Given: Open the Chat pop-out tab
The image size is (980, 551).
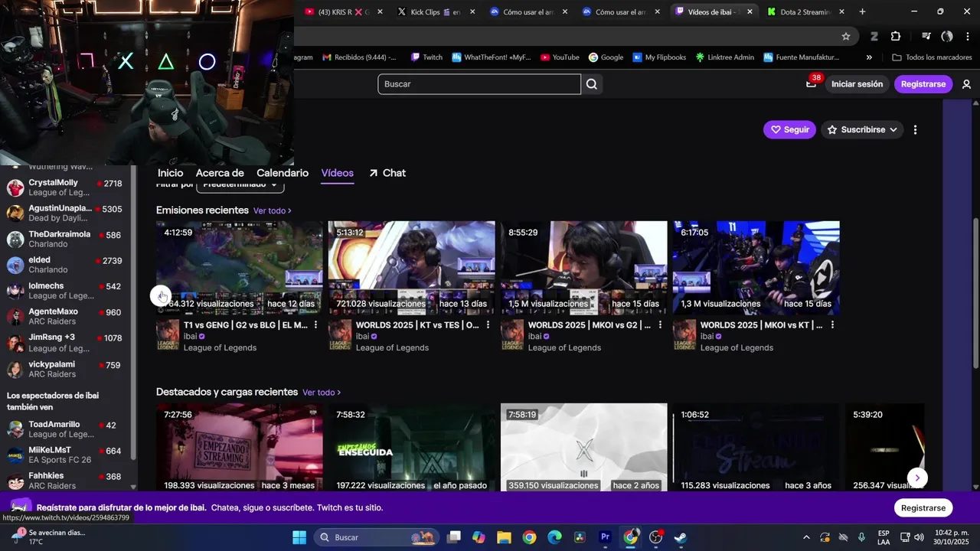Looking at the screenshot, I should 387,173.
